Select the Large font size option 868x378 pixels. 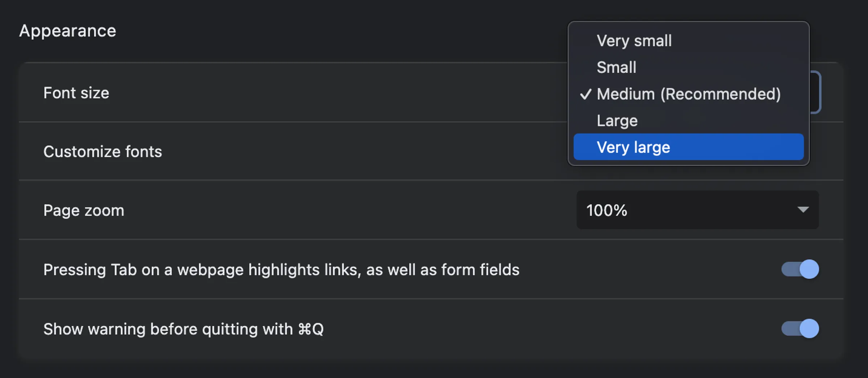[617, 120]
